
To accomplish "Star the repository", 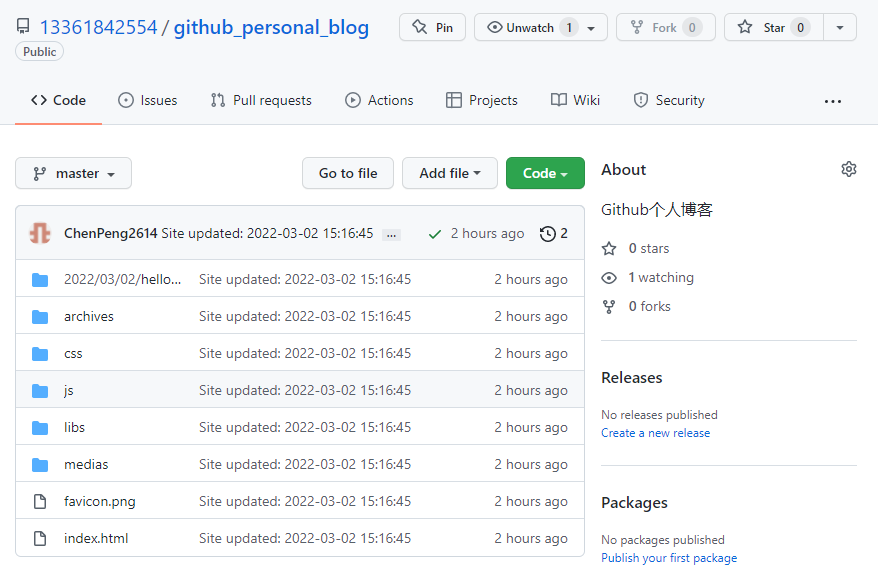I will pos(774,27).
